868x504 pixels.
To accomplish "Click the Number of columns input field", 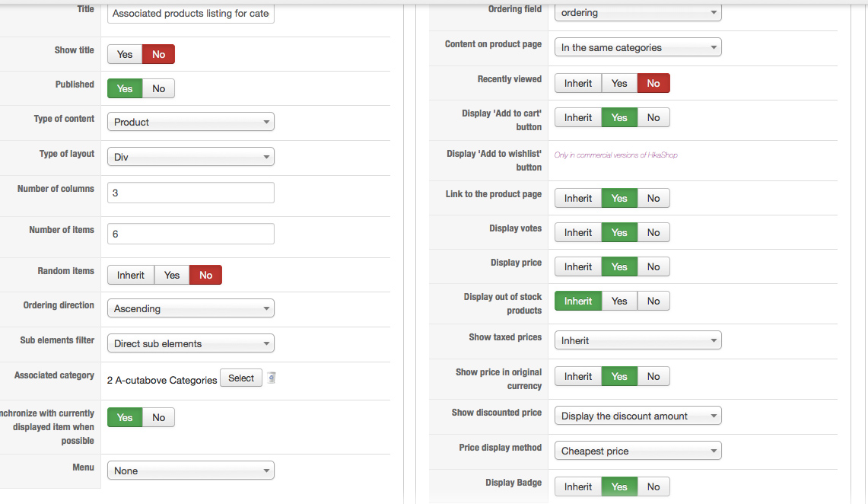I will (190, 193).
